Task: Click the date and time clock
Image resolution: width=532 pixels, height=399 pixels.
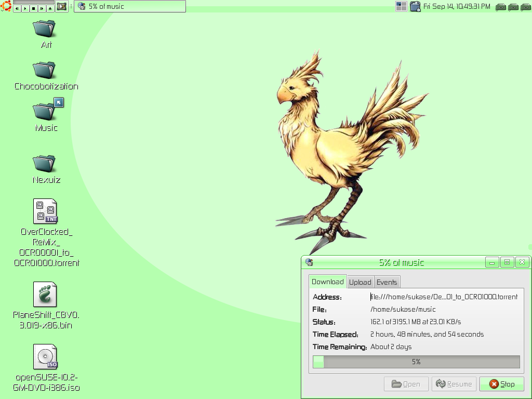Action: (457, 6)
